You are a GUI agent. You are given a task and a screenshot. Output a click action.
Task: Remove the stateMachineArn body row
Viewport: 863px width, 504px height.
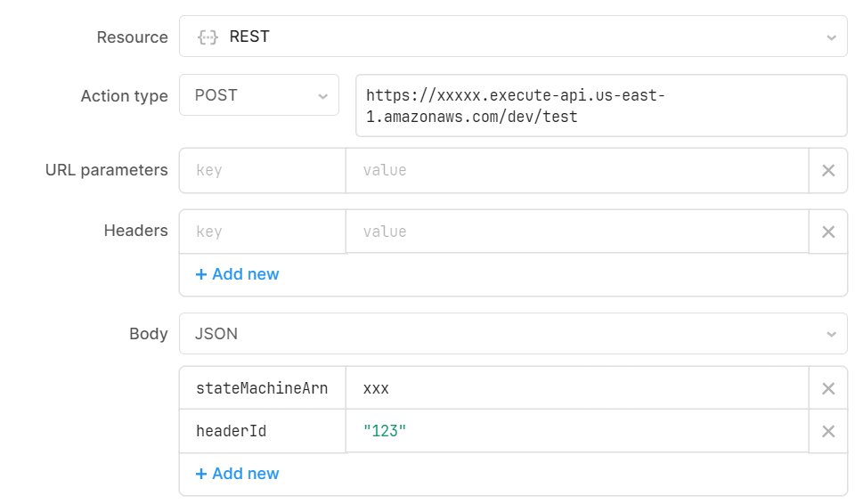[828, 388]
